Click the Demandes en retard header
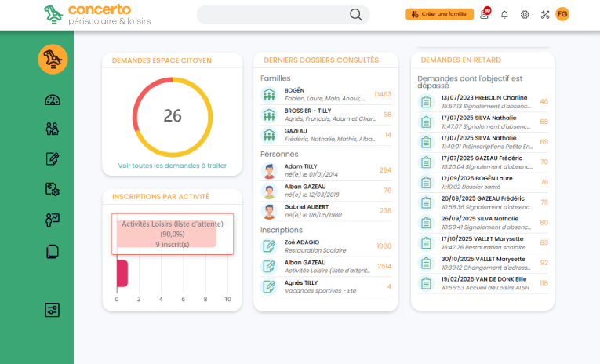The width and height of the screenshot is (600, 364). pyautogui.click(x=460, y=60)
